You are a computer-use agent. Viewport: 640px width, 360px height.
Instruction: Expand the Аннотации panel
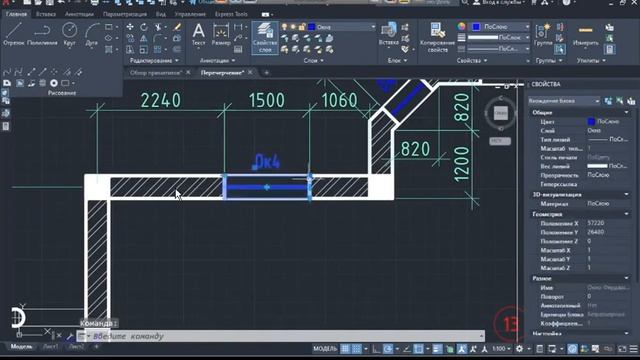point(217,60)
